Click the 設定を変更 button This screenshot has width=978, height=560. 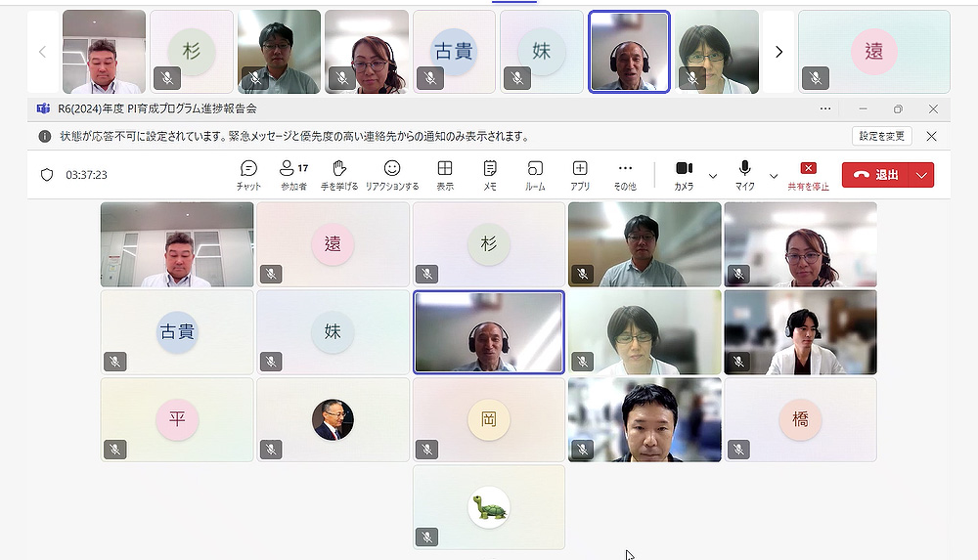(882, 136)
